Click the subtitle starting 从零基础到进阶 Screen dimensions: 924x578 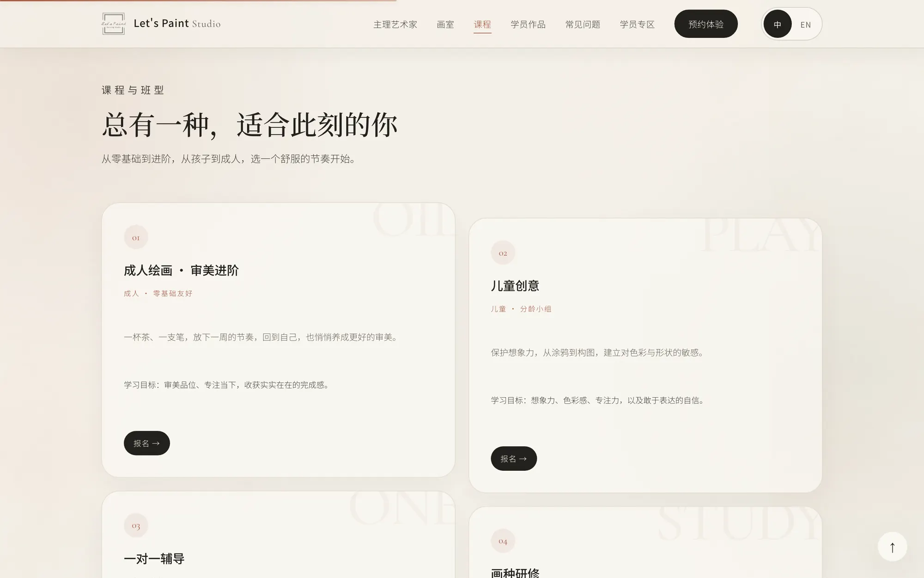[230, 159]
